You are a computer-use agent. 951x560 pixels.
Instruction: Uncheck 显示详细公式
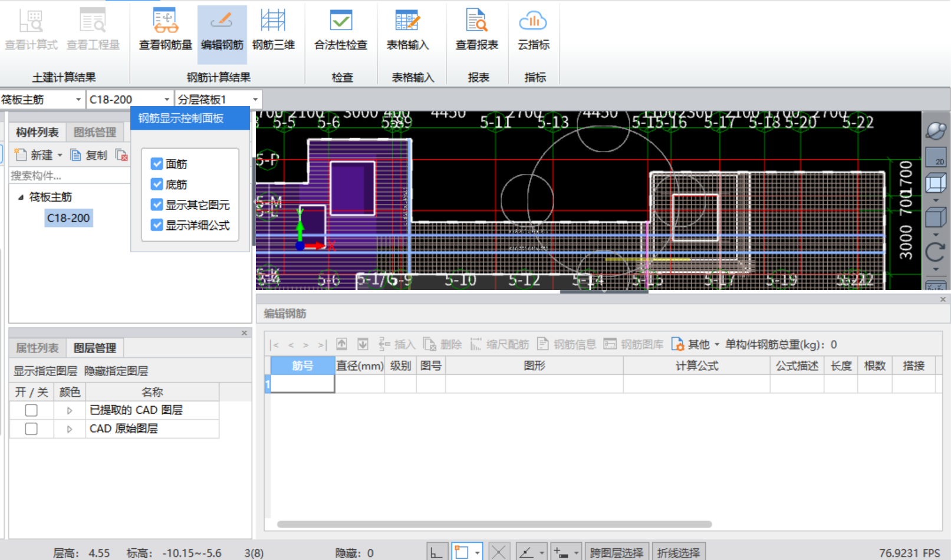coord(157,225)
